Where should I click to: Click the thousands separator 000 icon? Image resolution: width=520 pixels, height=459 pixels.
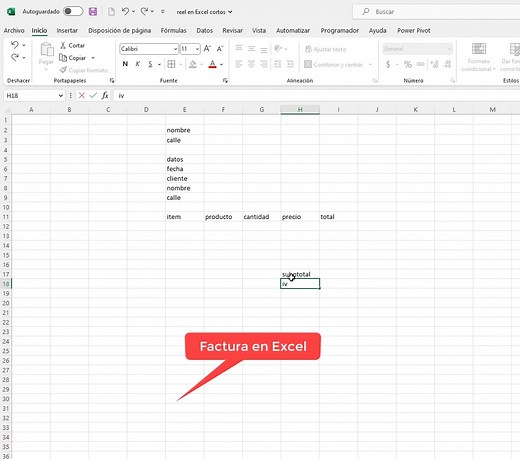[421, 64]
